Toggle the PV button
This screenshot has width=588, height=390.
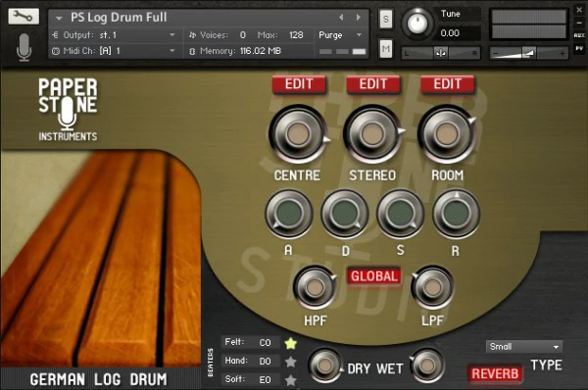579,48
